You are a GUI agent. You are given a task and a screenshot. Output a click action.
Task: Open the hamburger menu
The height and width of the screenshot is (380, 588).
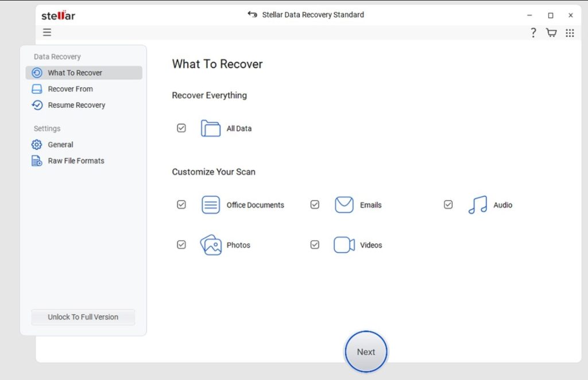coord(47,33)
